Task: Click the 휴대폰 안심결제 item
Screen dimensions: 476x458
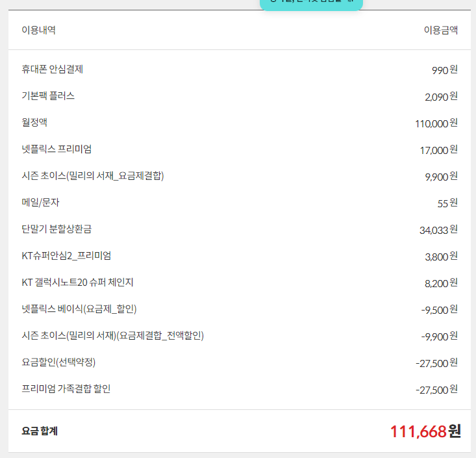Action: pyautogui.click(x=52, y=70)
